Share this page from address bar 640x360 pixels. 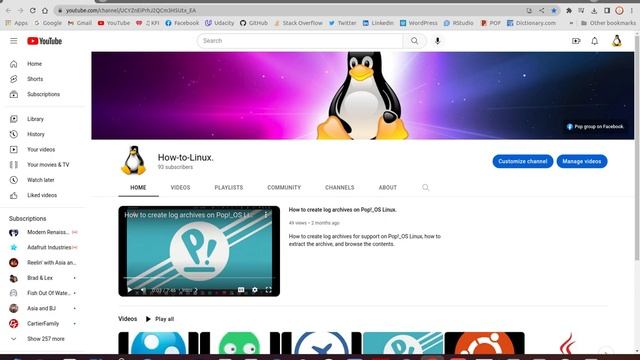coord(542,11)
